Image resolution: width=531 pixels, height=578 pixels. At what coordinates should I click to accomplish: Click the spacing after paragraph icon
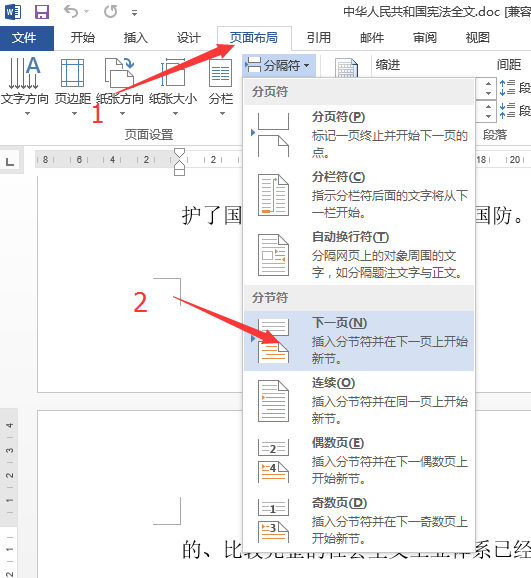(x=507, y=111)
